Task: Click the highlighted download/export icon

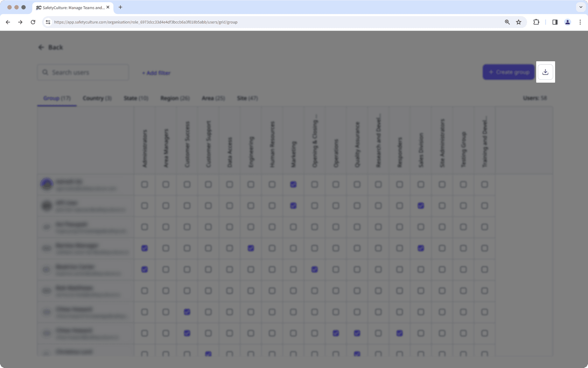Action: click(545, 72)
